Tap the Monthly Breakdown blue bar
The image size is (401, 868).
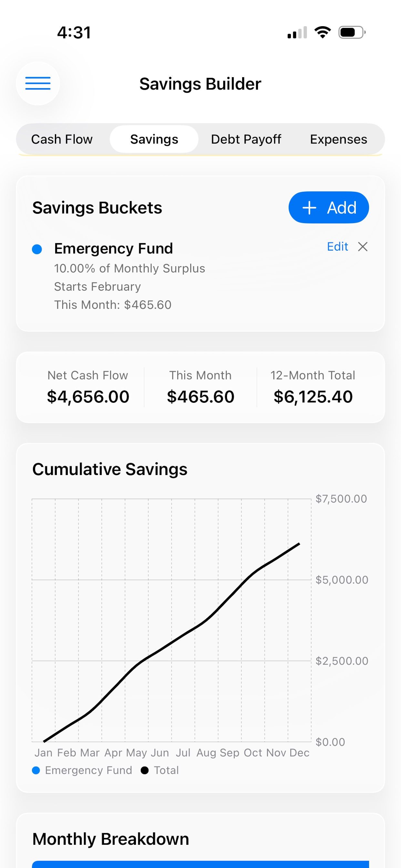tap(200, 864)
